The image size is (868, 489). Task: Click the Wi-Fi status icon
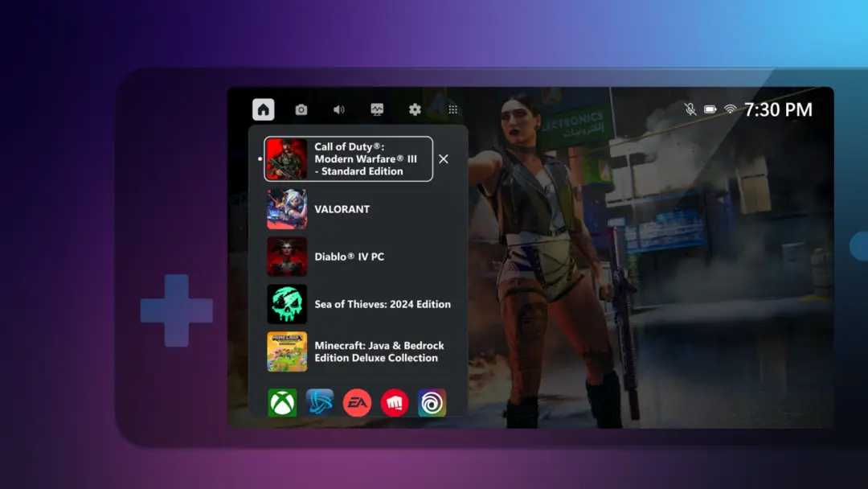[x=730, y=109]
